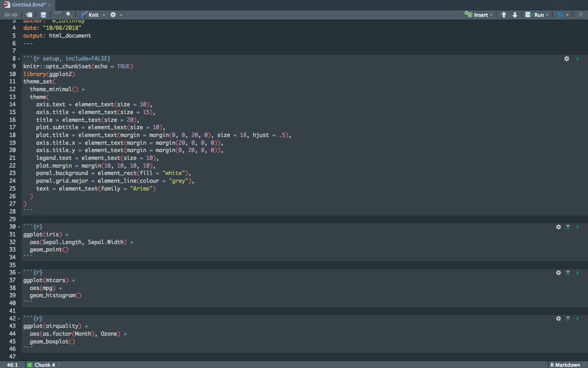
Task: Run all chunks above the mtcars chunk
Action: click(x=568, y=272)
